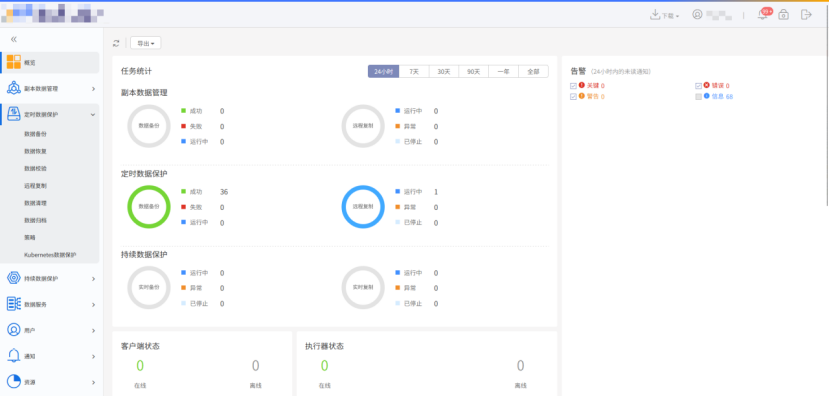Click the user avatar icon in header
Viewport: 829px width, 396px height.
[x=697, y=15]
